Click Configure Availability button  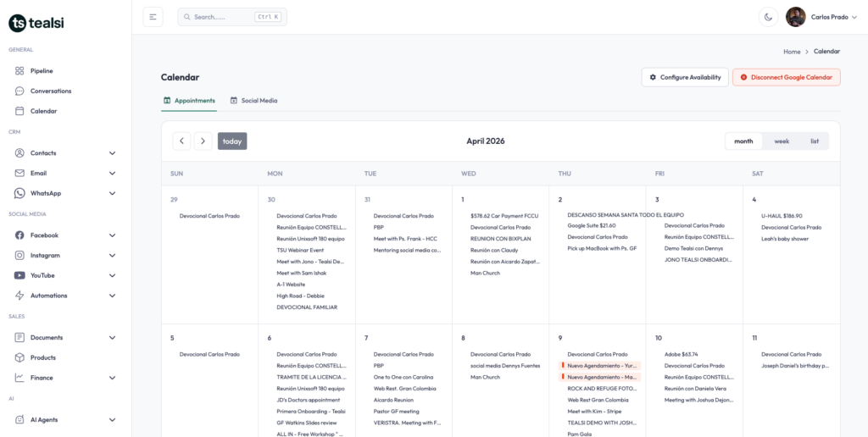[x=685, y=77]
